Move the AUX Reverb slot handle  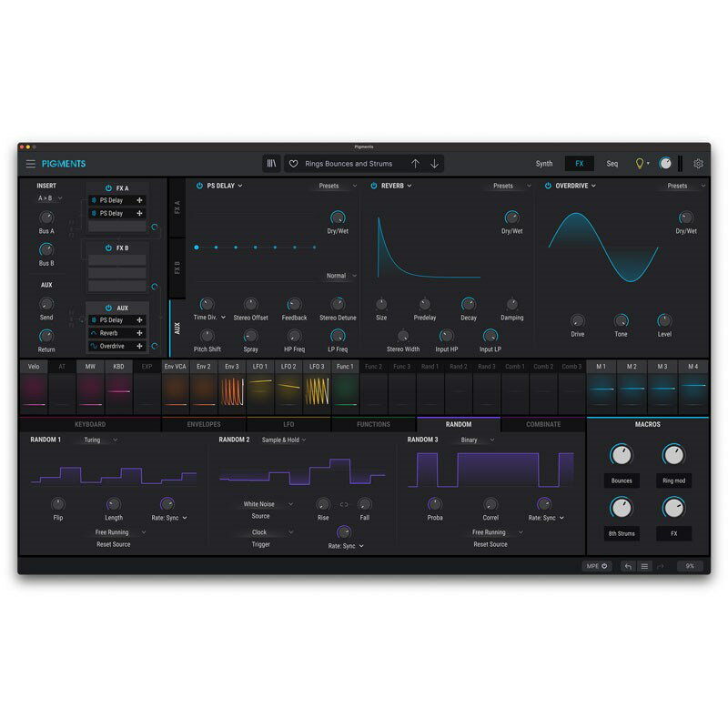pyautogui.click(x=139, y=333)
